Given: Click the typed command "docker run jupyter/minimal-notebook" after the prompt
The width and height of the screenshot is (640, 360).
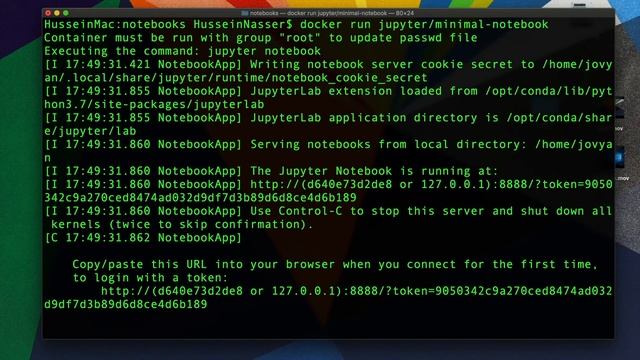Looking at the screenshot, I should pyautogui.click(x=424, y=24).
